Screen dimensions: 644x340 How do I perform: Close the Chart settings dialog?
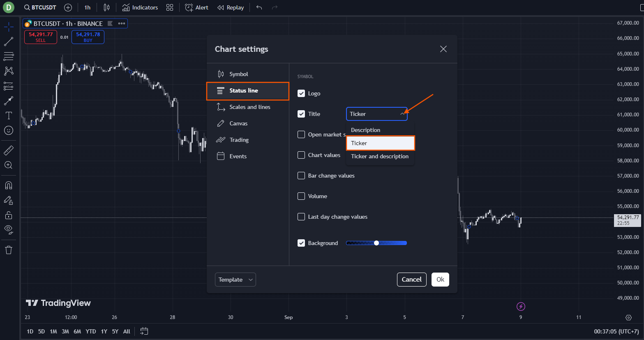tap(443, 49)
